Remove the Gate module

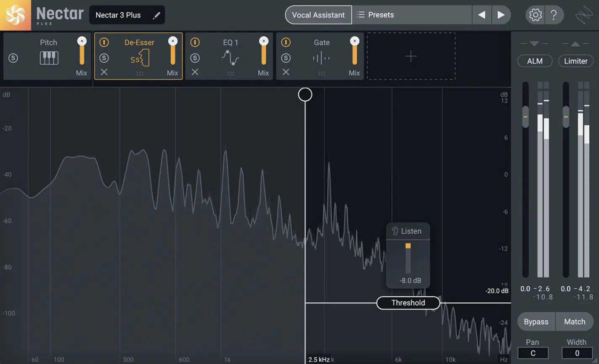tap(286, 72)
